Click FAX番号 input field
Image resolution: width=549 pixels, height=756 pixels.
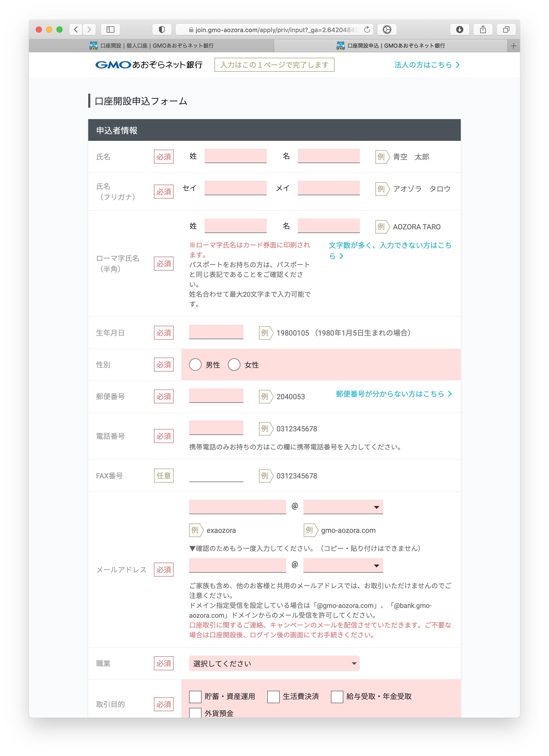pos(216,475)
